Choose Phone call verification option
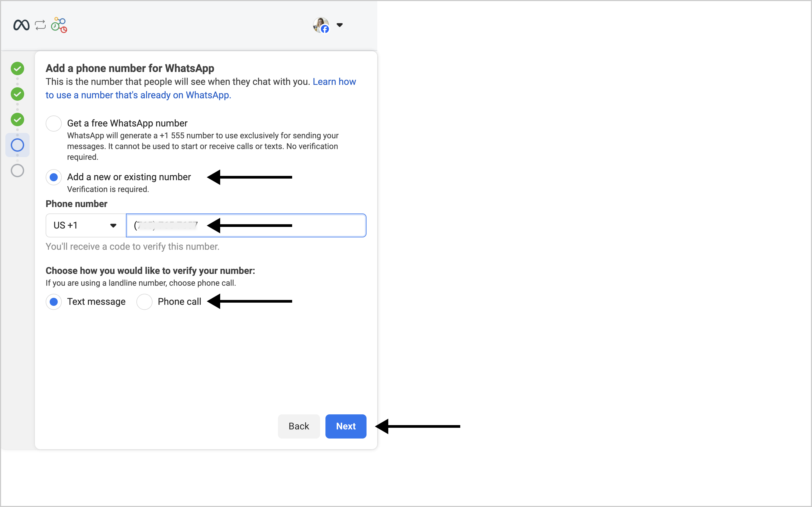The width and height of the screenshot is (812, 507). pyautogui.click(x=144, y=302)
